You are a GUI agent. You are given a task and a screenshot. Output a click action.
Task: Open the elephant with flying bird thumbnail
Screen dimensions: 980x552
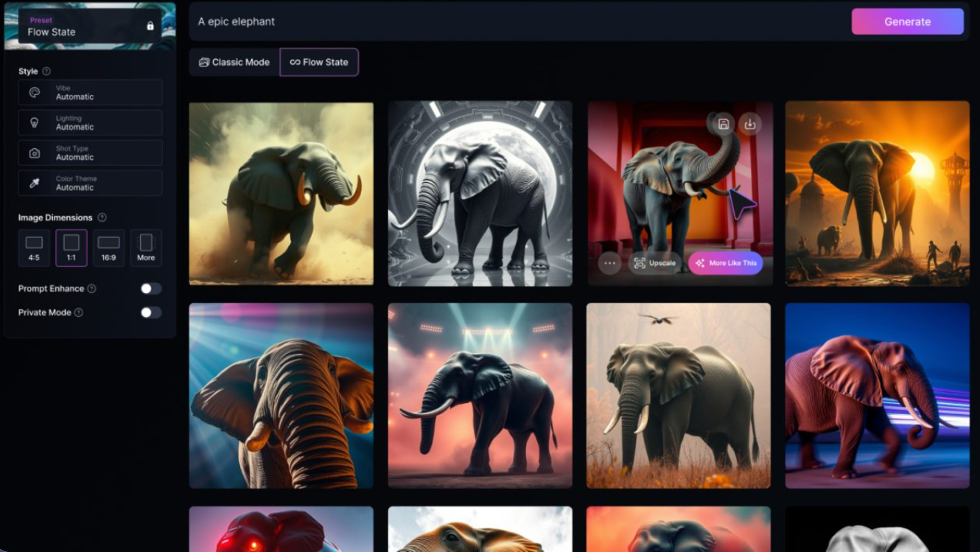[x=679, y=396]
